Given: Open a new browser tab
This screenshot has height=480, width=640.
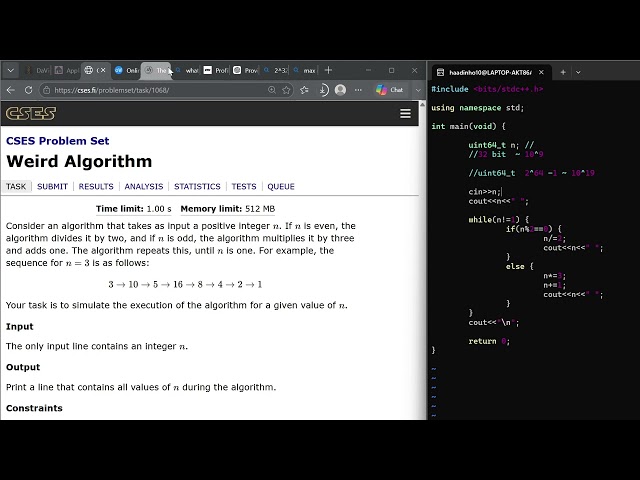Looking at the screenshot, I should (x=328, y=70).
